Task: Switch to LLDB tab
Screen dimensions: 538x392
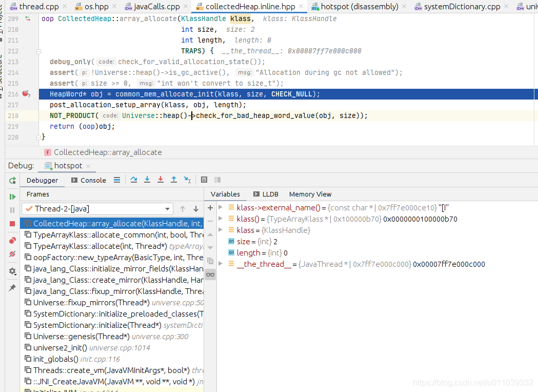Action: tap(266, 194)
